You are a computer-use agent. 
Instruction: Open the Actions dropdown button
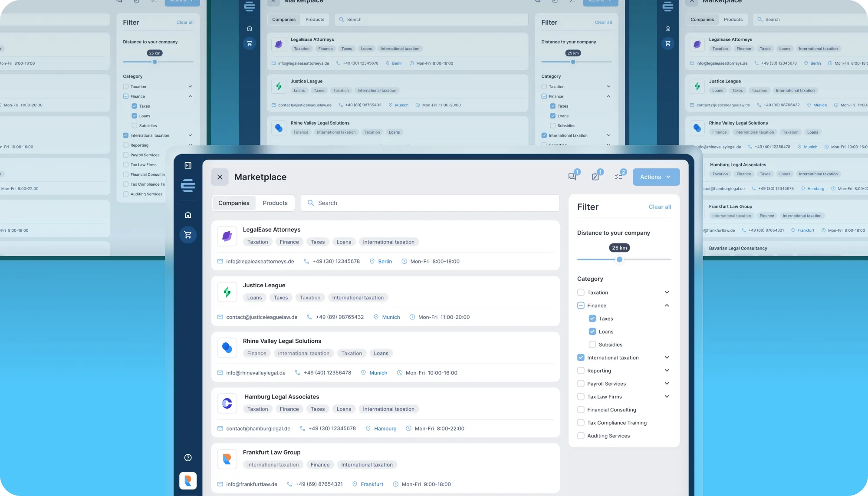point(656,177)
